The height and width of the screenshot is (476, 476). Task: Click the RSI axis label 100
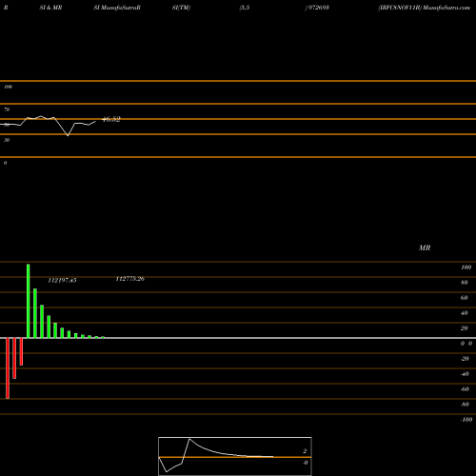(8, 87)
